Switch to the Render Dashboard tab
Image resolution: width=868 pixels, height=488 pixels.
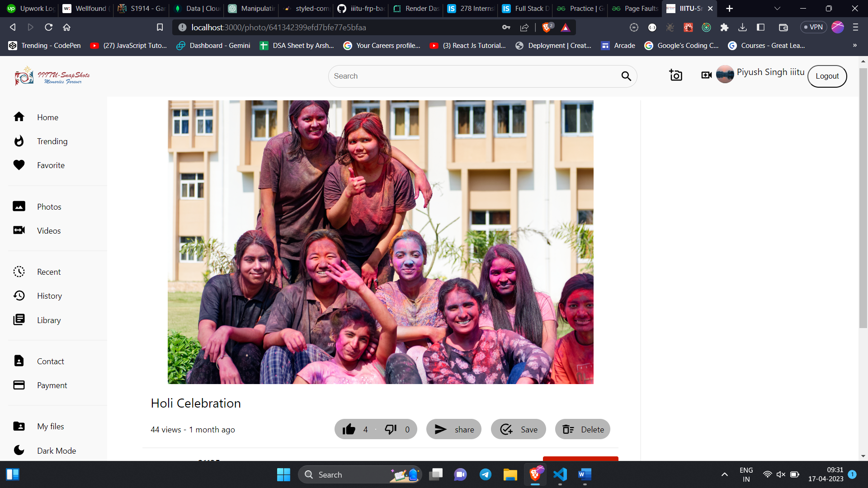(416, 9)
